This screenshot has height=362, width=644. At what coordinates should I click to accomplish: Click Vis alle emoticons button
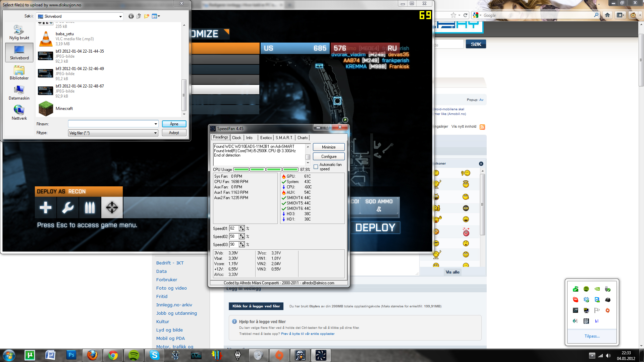click(x=452, y=272)
